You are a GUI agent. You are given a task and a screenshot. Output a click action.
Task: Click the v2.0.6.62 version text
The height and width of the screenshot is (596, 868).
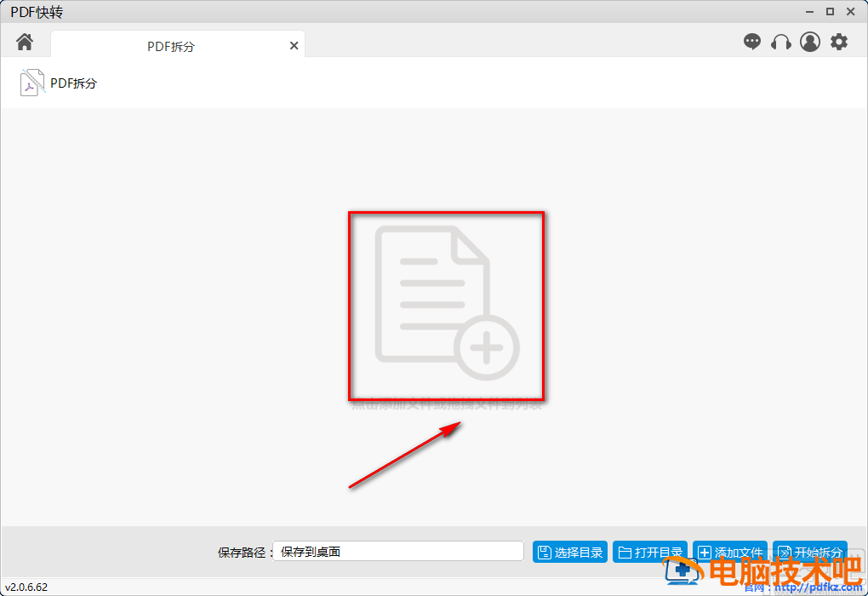[26, 587]
